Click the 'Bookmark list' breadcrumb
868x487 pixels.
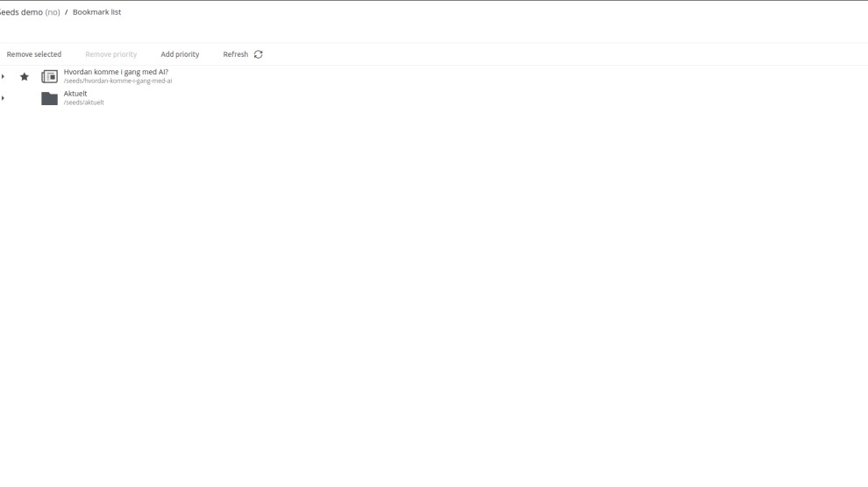pyautogui.click(x=96, y=12)
